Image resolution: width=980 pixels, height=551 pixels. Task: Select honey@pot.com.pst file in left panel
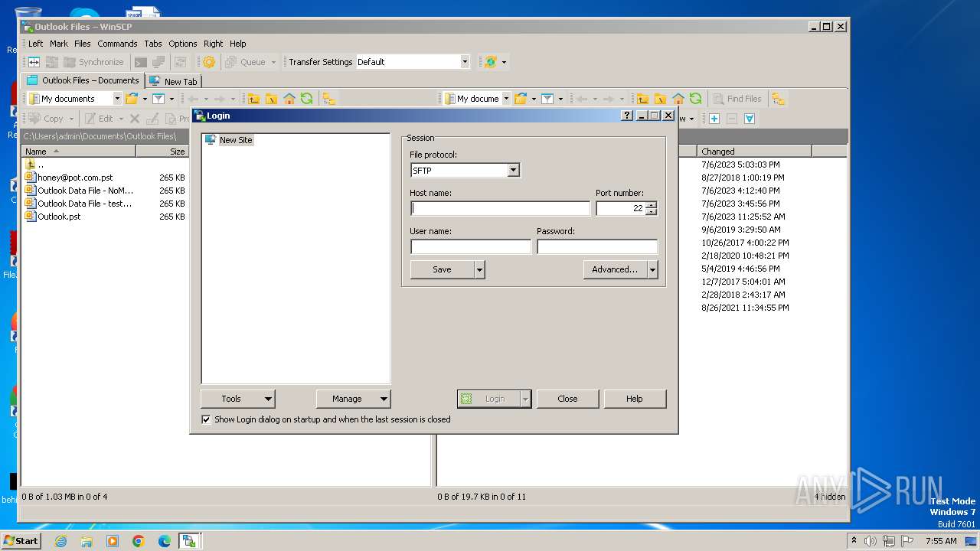[75, 178]
